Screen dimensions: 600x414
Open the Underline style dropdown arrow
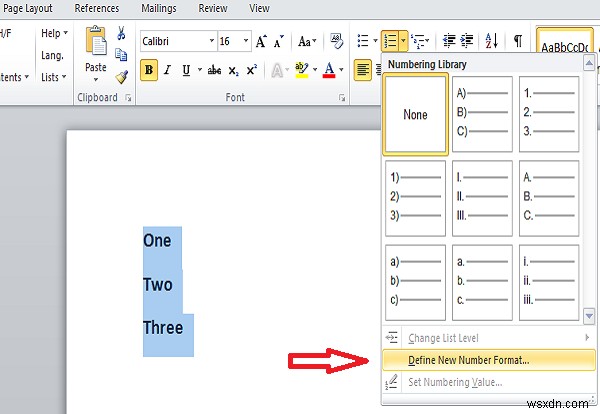(200, 70)
